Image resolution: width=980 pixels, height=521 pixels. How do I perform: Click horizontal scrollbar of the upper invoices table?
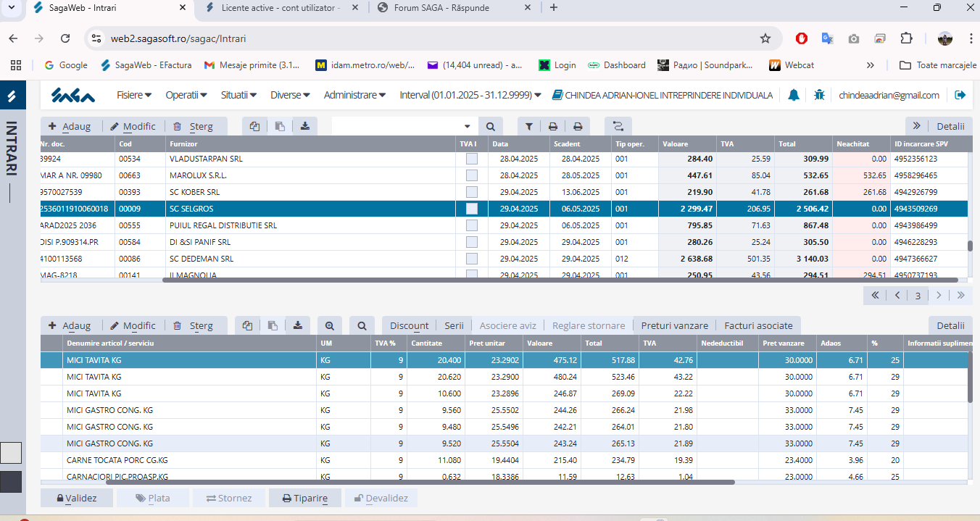(x=560, y=280)
